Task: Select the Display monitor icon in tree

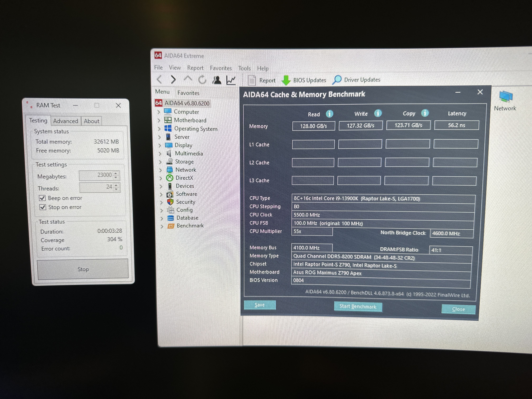Action: click(x=169, y=145)
